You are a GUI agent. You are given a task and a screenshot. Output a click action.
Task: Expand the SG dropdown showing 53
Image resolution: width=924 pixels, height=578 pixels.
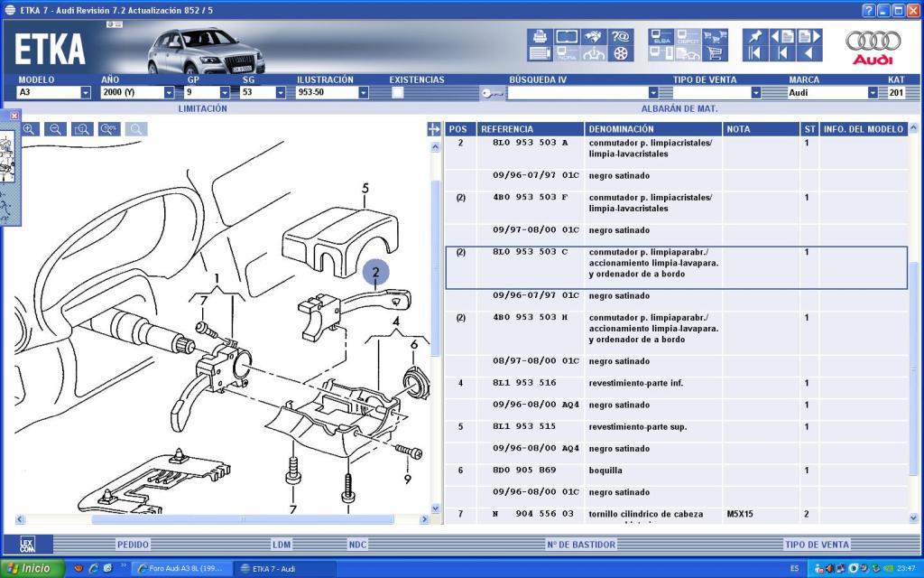click(x=281, y=93)
